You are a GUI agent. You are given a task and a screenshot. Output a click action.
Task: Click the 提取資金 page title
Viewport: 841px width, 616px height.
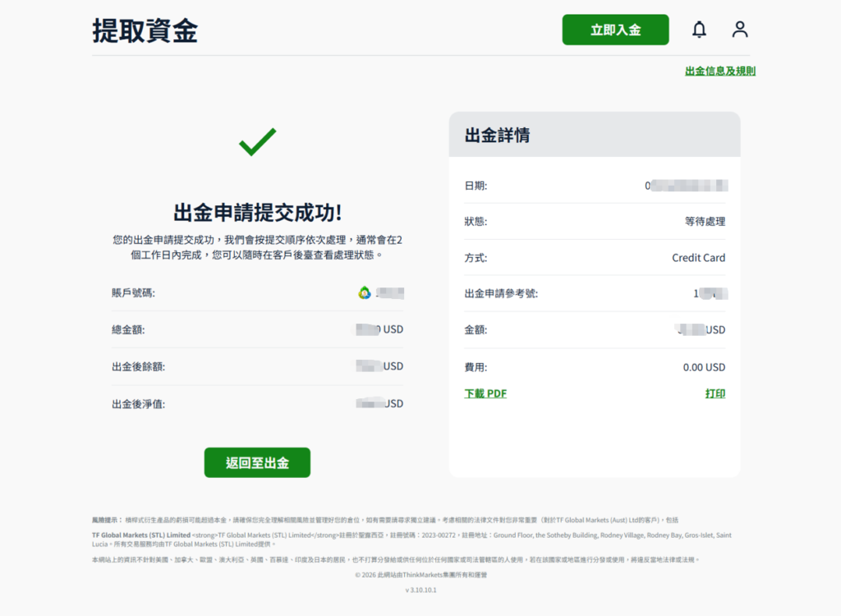click(x=143, y=29)
